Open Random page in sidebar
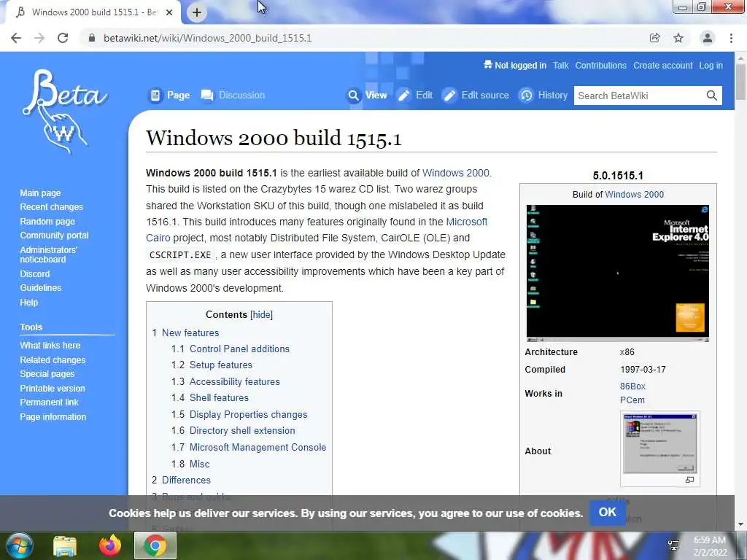This screenshot has width=747, height=560. click(x=47, y=222)
